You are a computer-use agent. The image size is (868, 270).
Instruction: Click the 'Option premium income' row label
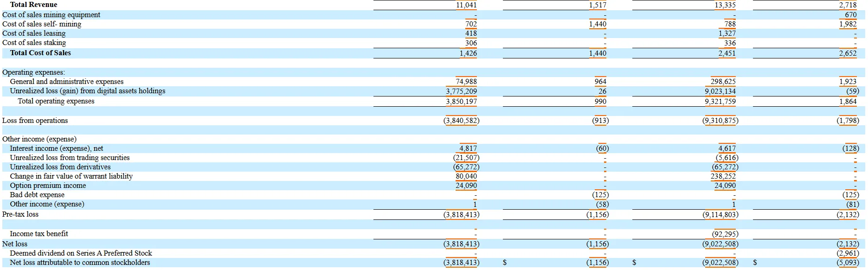coord(48,186)
